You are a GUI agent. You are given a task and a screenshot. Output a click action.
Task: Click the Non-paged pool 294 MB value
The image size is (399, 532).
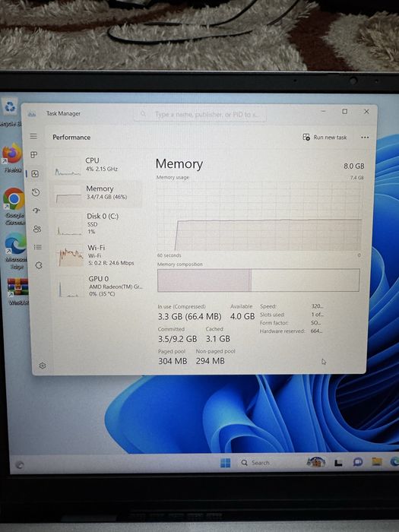[210, 361]
